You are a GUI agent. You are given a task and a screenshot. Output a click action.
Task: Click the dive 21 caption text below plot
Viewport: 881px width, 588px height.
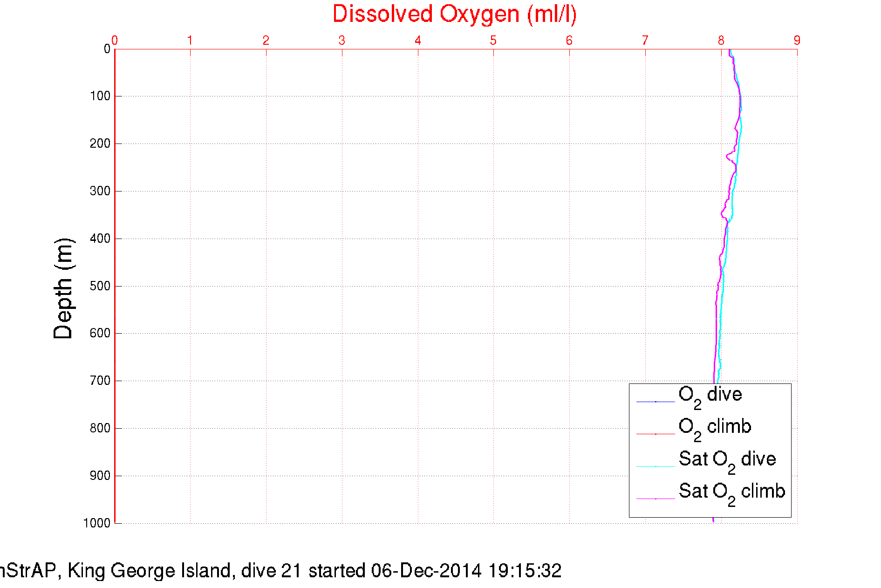(280, 571)
